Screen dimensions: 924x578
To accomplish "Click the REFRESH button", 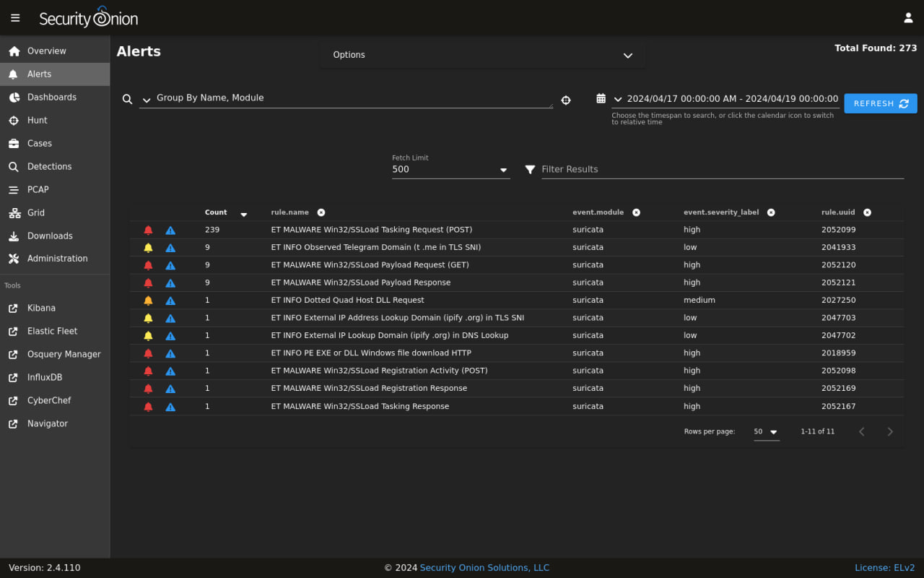I will tap(881, 103).
